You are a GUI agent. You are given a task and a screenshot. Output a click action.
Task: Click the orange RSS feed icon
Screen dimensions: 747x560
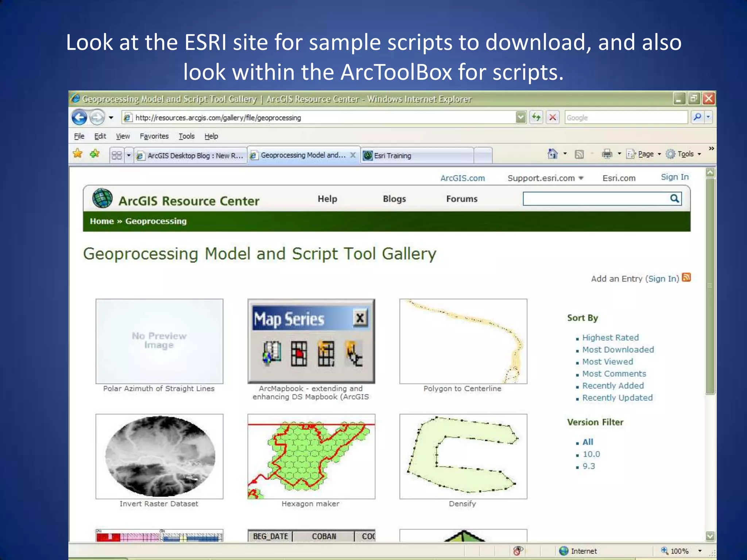click(x=686, y=277)
